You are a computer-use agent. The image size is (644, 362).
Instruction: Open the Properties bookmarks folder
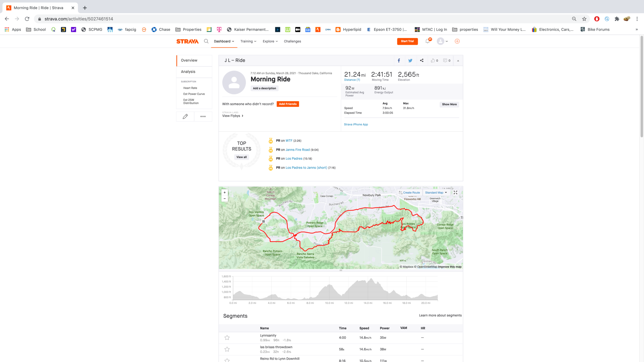coord(188,29)
